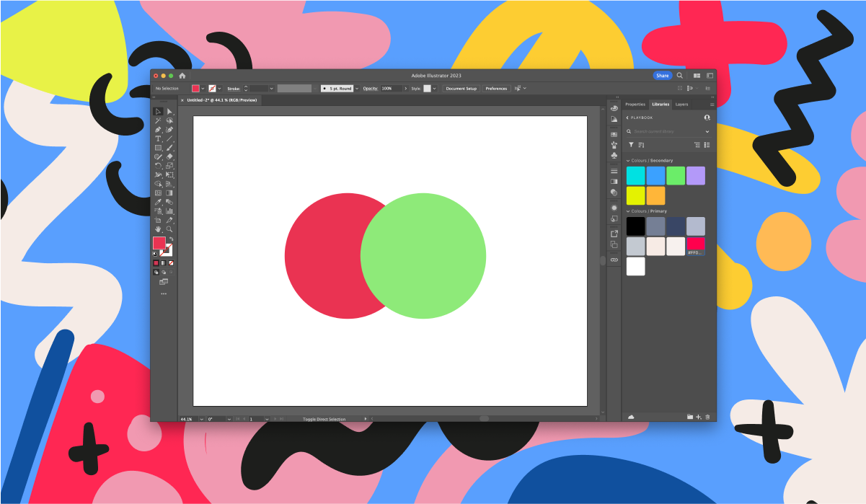Select the Zoom tool
Screen dimensions: 866x504
(169, 229)
